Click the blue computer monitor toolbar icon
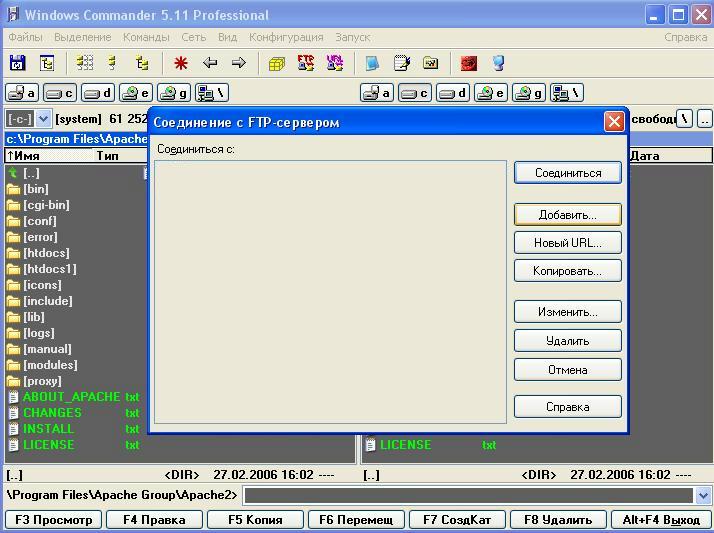The height and width of the screenshot is (533, 714). tap(498, 63)
